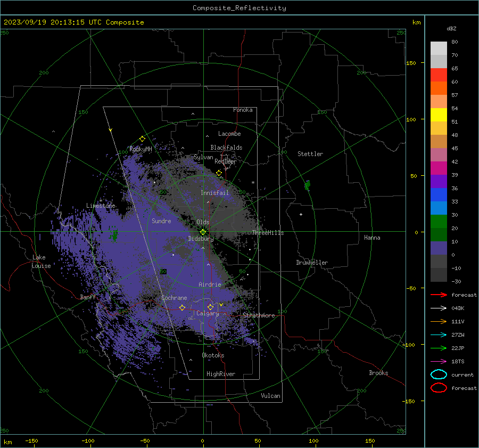Click the red forecast ellipse icon
This screenshot has width=479, height=448.
point(439,388)
